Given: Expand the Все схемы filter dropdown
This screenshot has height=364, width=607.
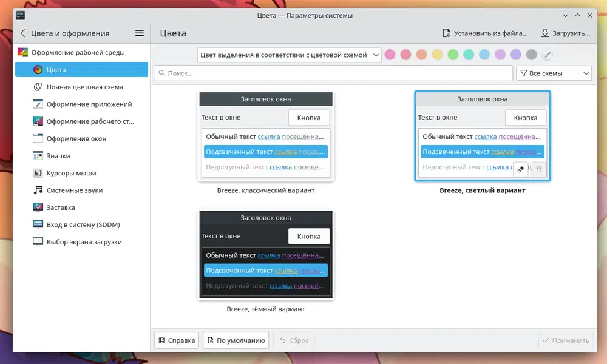Looking at the screenshot, I should click(554, 73).
